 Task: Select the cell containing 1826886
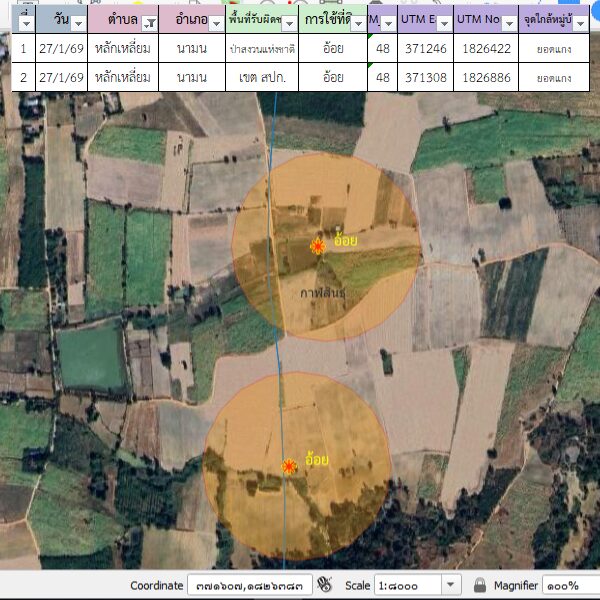coord(486,76)
